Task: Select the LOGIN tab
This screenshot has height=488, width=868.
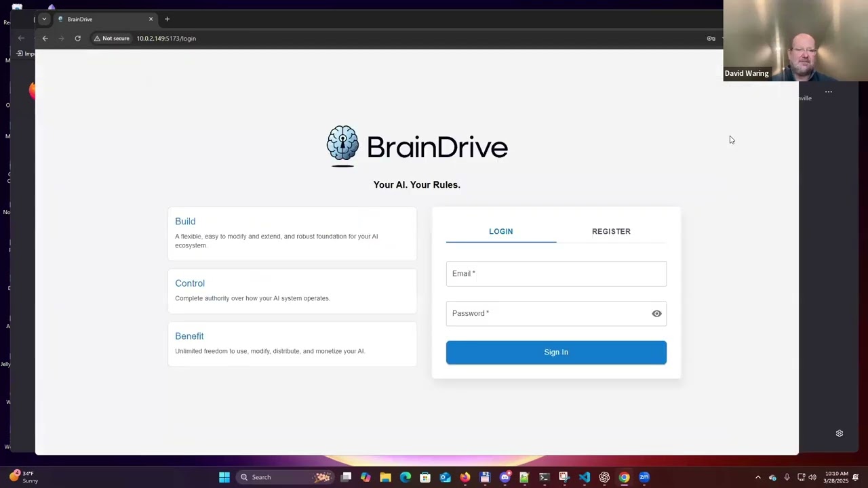Action: 500,232
